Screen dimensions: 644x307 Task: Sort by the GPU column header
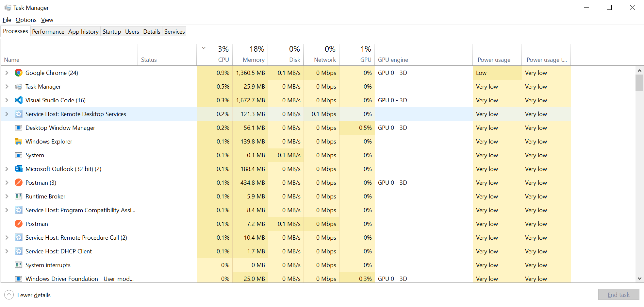point(357,55)
